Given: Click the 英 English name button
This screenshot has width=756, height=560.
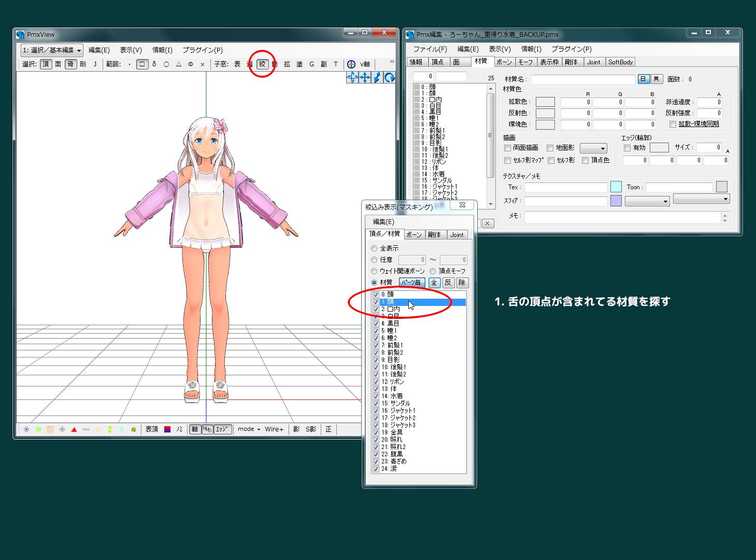Looking at the screenshot, I should pos(656,79).
